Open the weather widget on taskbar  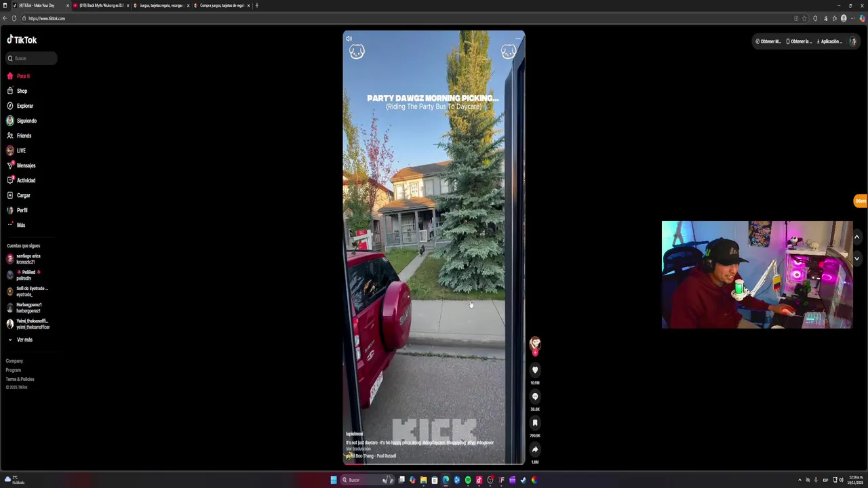click(14, 480)
